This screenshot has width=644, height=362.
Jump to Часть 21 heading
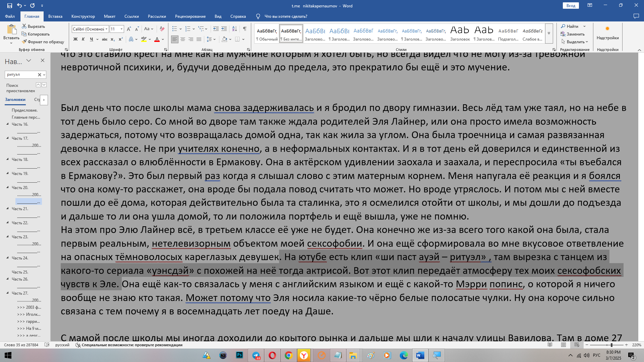point(20,209)
